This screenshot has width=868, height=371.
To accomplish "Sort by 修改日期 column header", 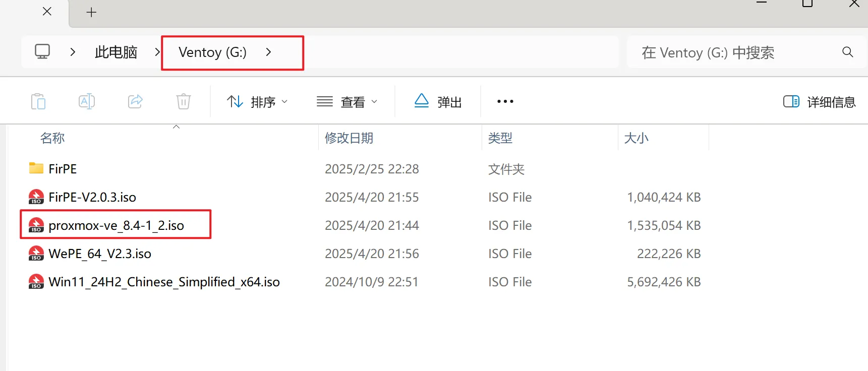I will click(349, 138).
